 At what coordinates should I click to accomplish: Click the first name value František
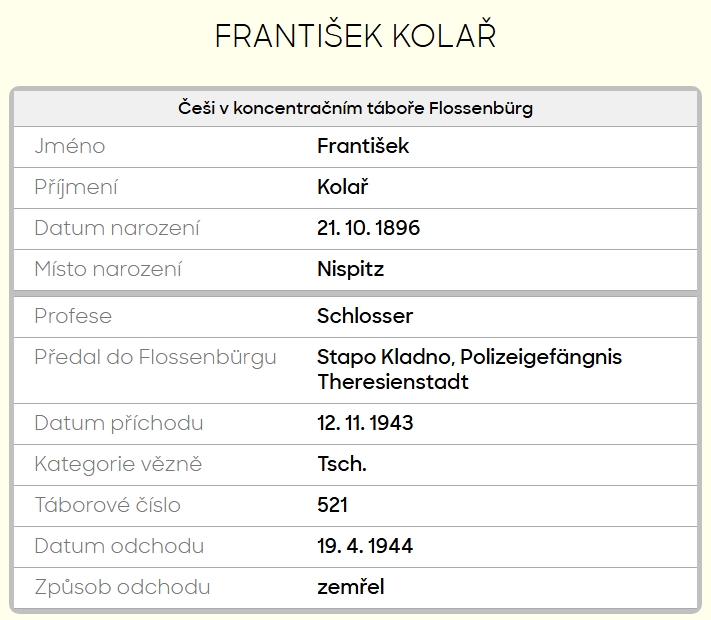coord(363,146)
